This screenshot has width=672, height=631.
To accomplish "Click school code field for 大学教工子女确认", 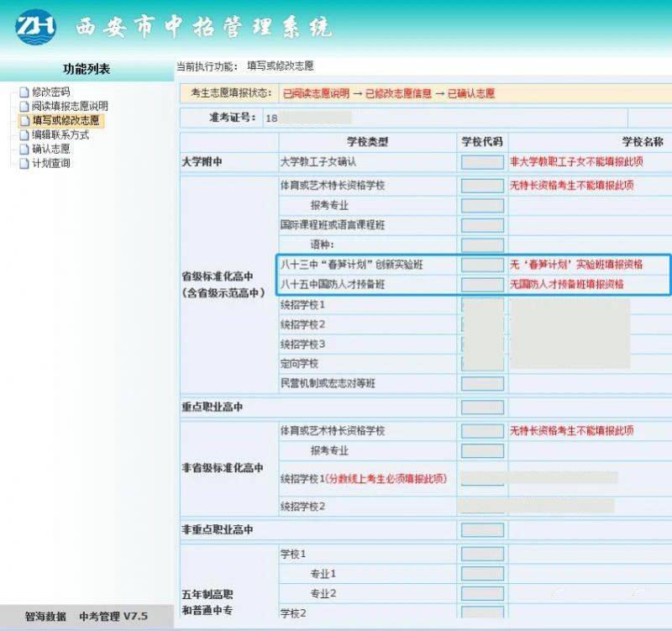I will pos(482,161).
